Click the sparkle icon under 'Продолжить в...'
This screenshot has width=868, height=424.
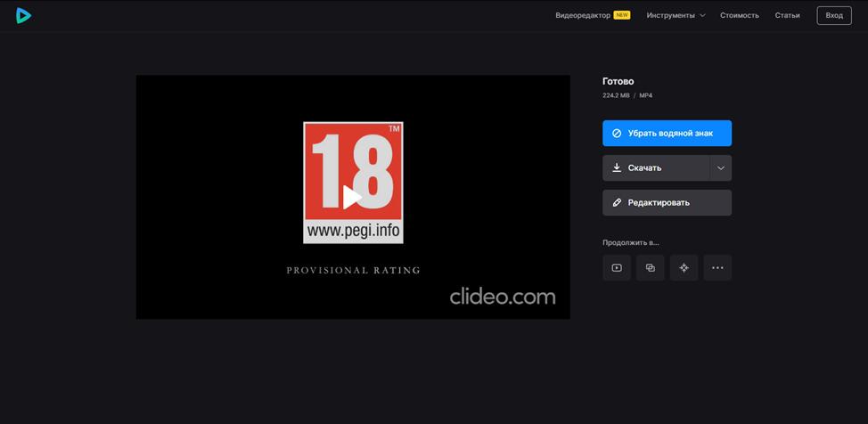[684, 268]
